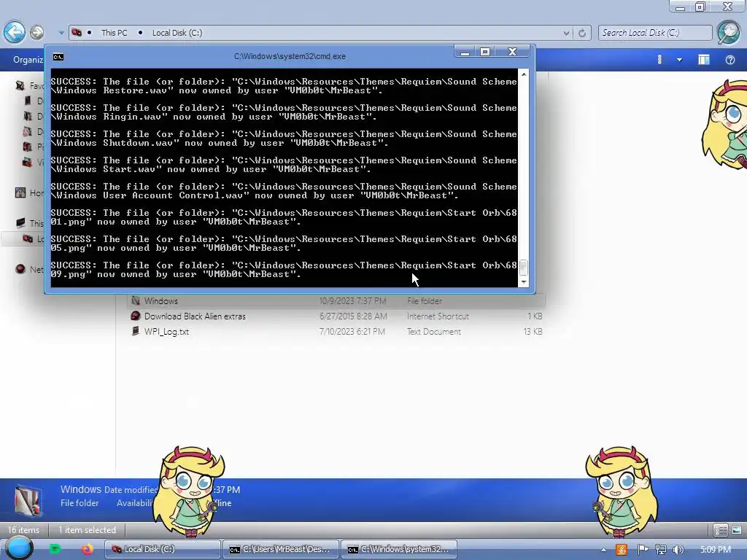This screenshot has height=560, width=747.
Task: Click the This PC icon in sidebar
Action: pos(20,223)
